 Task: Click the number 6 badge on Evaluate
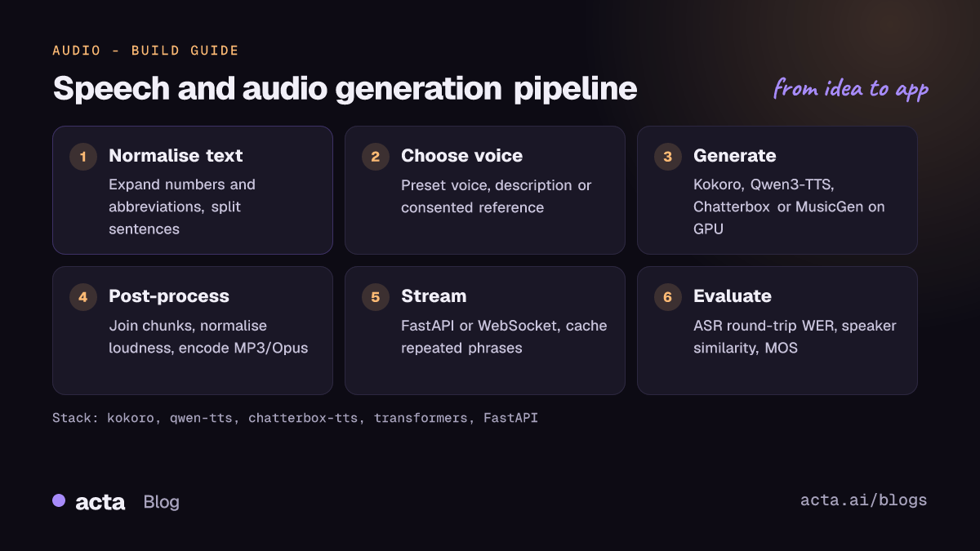[668, 296]
